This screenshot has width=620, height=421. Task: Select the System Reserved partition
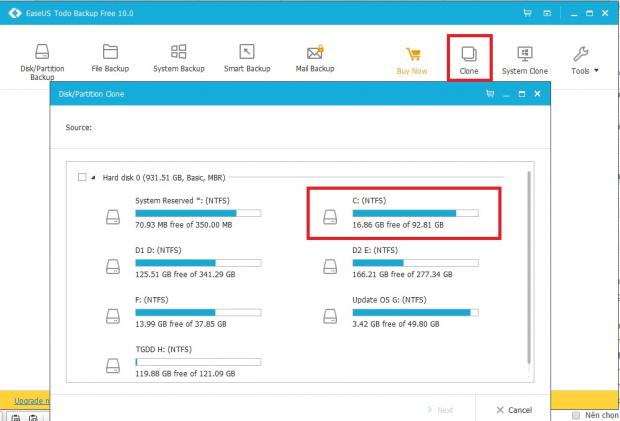coord(185,213)
